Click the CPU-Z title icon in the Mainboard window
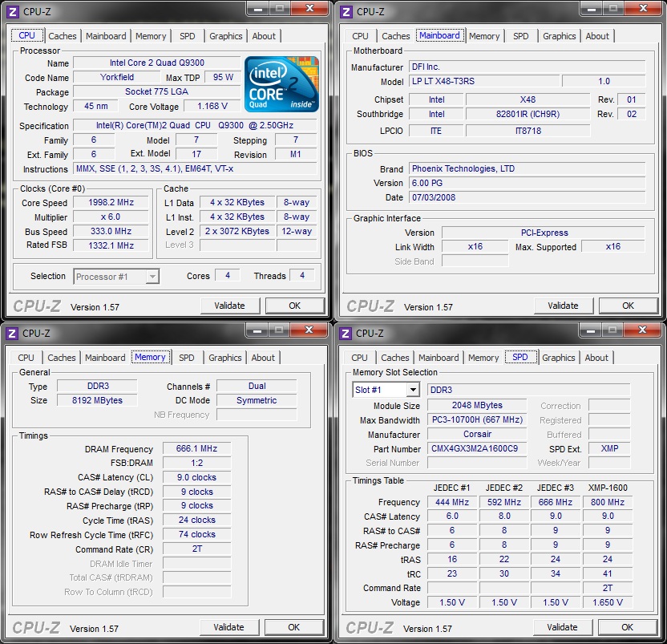Viewport: 667px width, 644px height. click(x=346, y=12)
